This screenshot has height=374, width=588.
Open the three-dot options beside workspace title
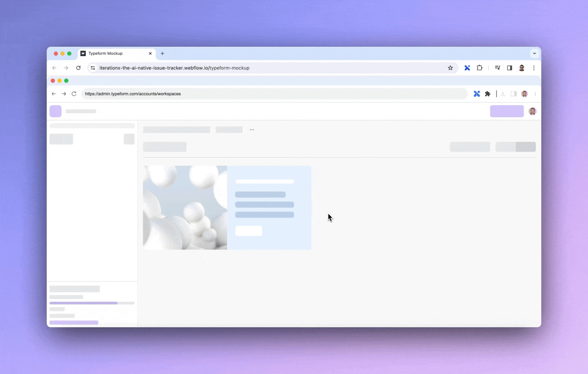point(252,130)
